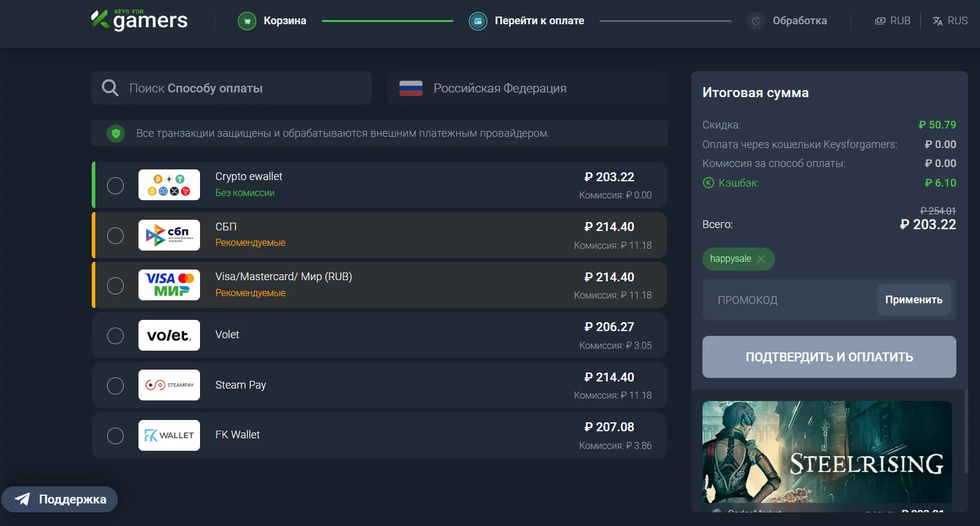
Task: Remove the happysale promo code tag
Action: (x=761, y=259)
